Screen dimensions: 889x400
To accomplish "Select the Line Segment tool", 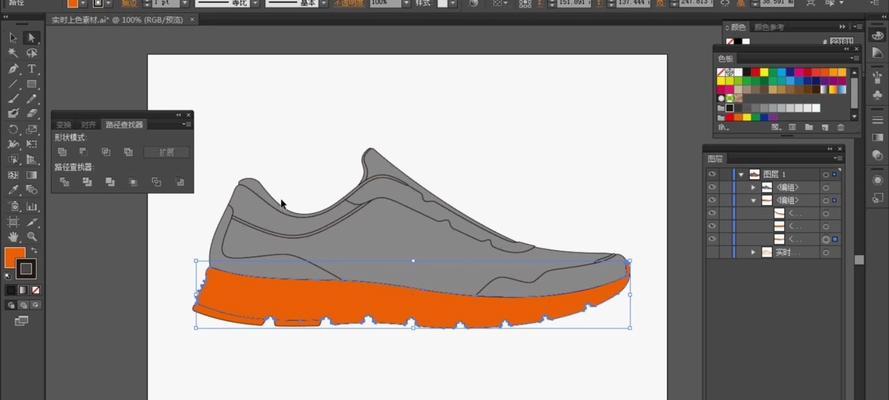I will coord(14,84).
